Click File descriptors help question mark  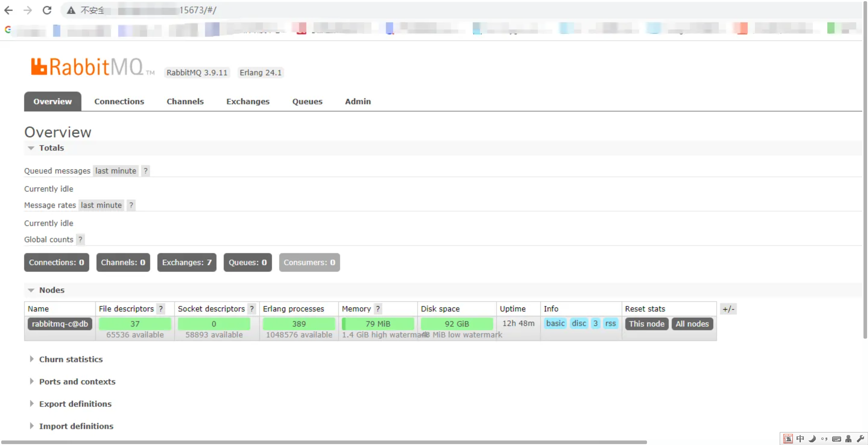point(161,309)
